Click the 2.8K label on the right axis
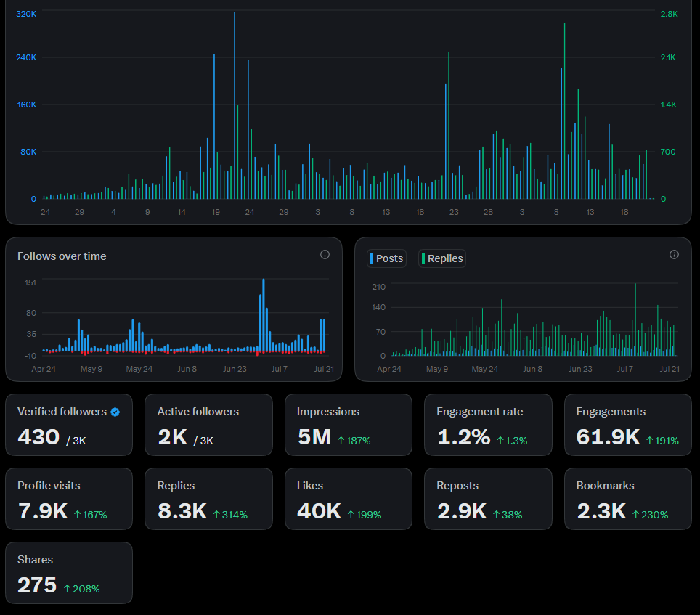The width and height of the screenshot is (700, 615). click(x=670, y=14)
